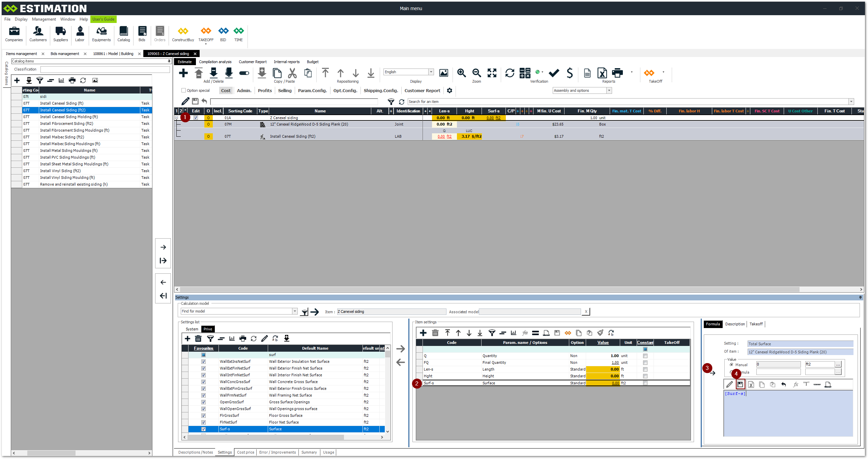Save the formula with the floppy icon
The image size is (868, 459).
740,384
